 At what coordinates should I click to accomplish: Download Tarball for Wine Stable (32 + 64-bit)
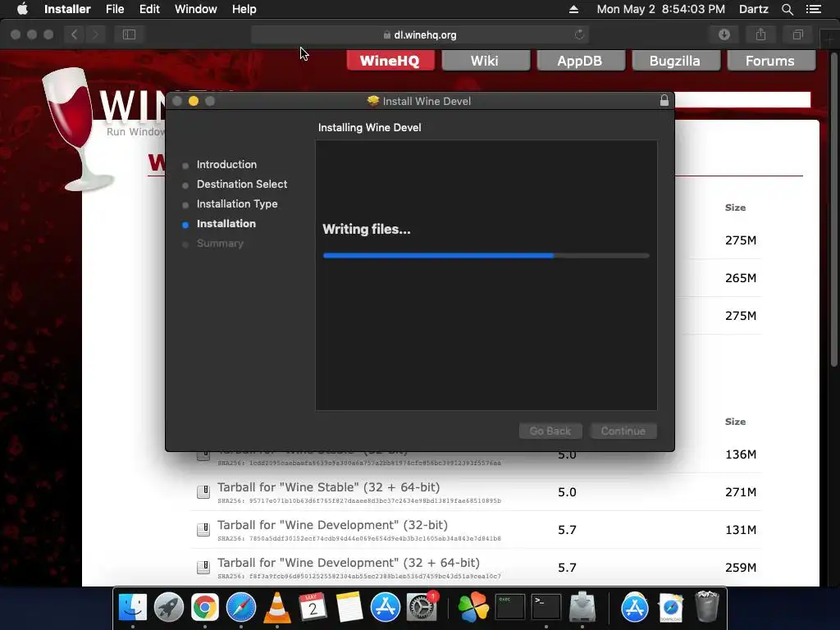coord(328,487)
